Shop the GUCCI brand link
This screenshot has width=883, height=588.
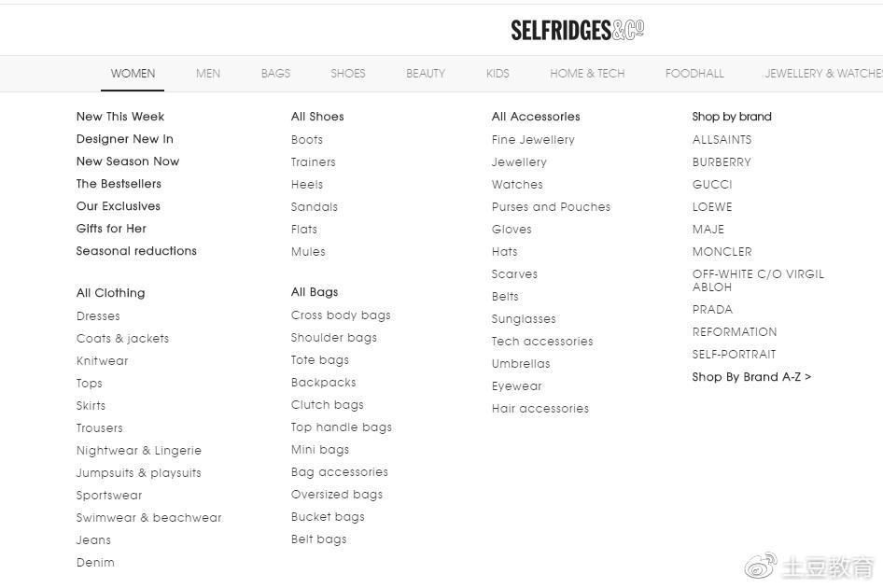712,185
